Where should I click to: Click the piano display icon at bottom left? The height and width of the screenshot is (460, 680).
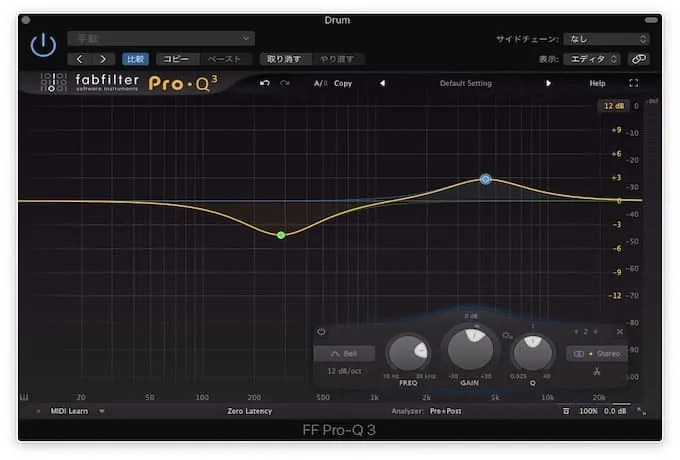[25, 397]
